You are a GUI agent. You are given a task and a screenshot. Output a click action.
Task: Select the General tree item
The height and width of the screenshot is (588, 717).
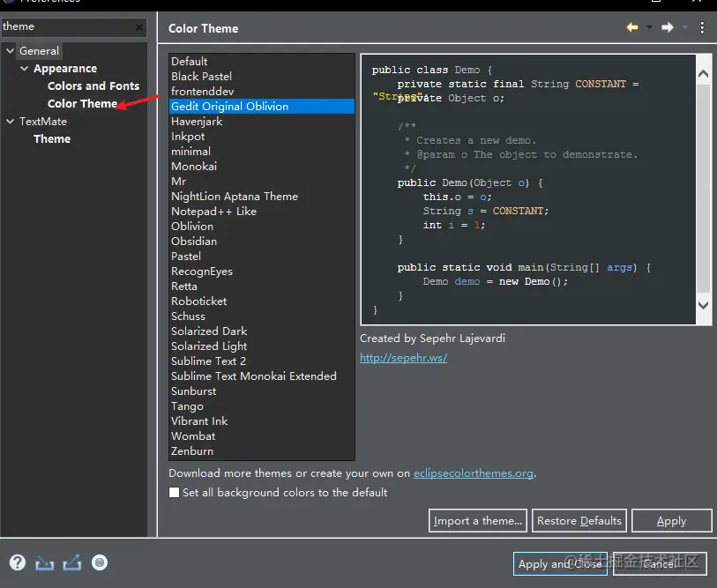pyautogui.click(x=39, y=51)
